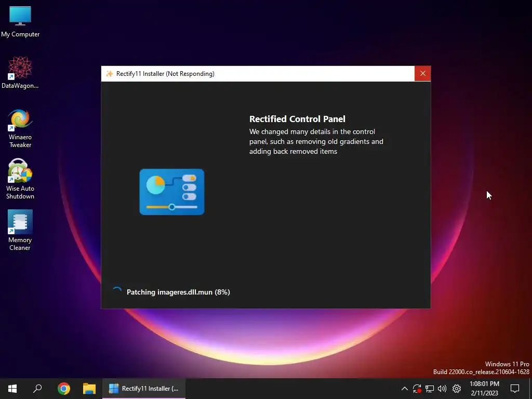Select the Wise Auto Shutdown shortcut
This screenshot has width=532, height=399.
[x=20, y=179]
